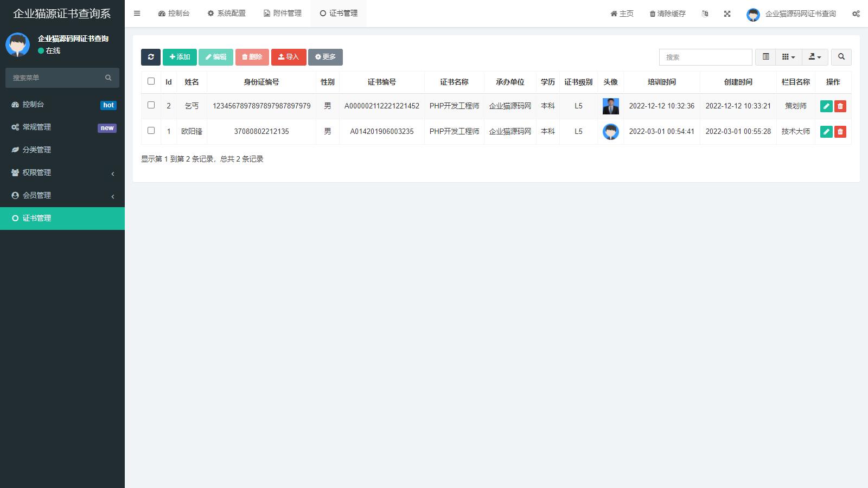Switch to the 系统配置 tab
This screenshot has height=488, width=868.
click(227, 14)
